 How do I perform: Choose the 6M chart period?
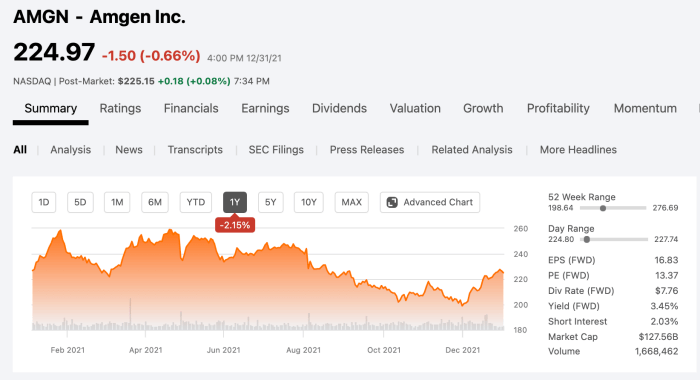pos(155,202)
